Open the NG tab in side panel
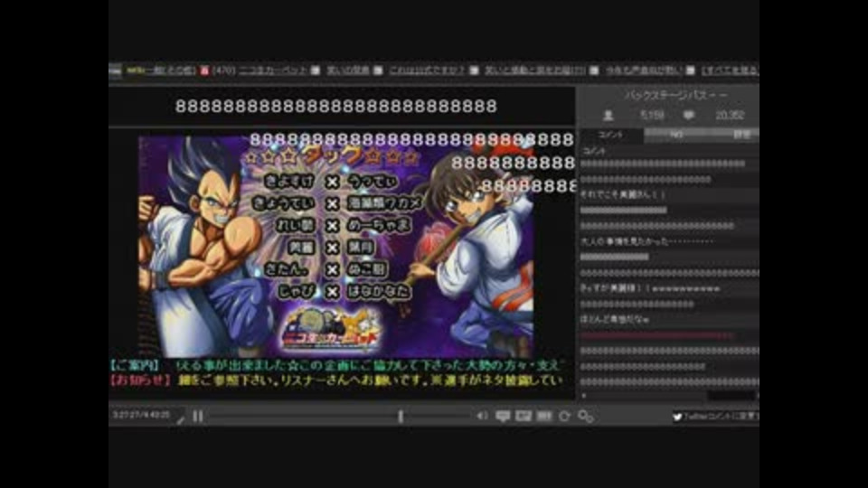This screenshot has height=488, width=868. [x=676, y=135]
